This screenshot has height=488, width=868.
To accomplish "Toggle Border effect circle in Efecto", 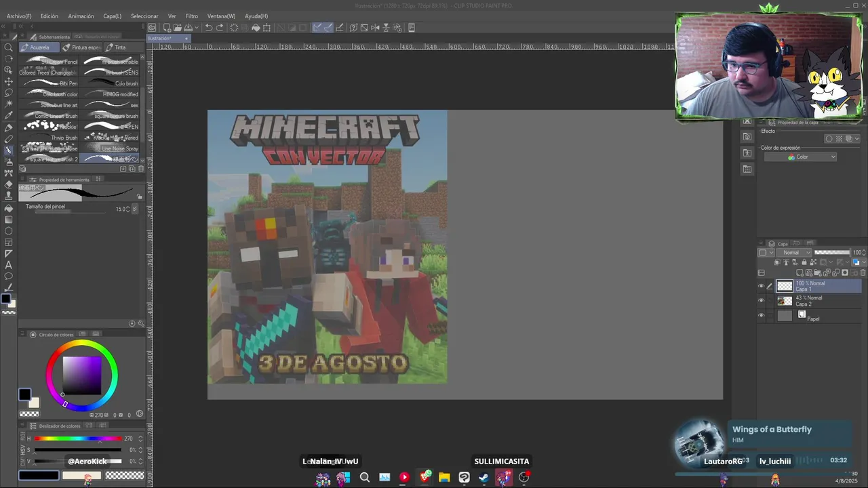I will (829, 139).
